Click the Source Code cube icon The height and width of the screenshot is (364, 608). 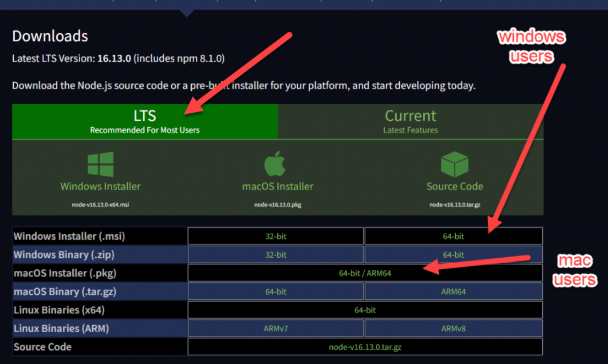point(455,164)
